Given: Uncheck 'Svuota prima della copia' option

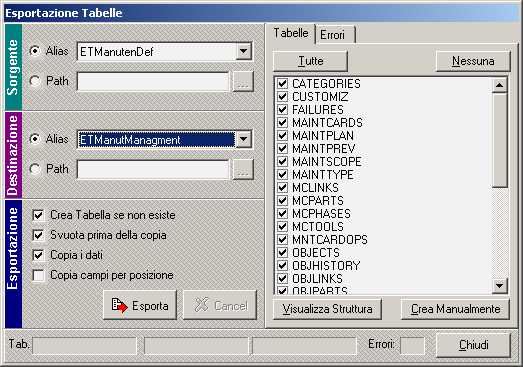Looking at the screenshot, I should 38,235.
